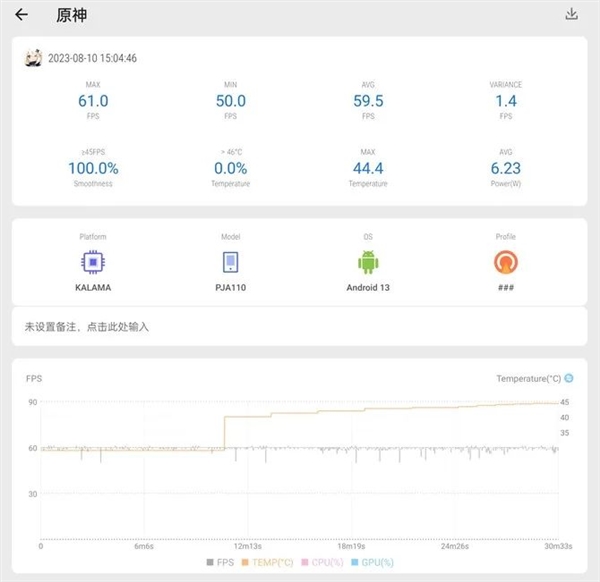Select the PJA110 phone model icon
600x582 pixels.
point(231,263)
